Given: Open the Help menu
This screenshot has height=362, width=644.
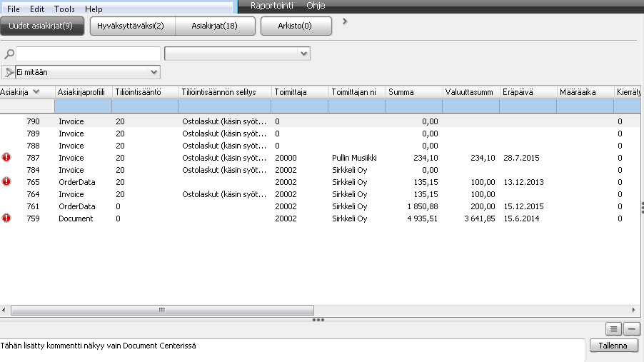Looking at the screenshot, I should [x=94, y=9].
